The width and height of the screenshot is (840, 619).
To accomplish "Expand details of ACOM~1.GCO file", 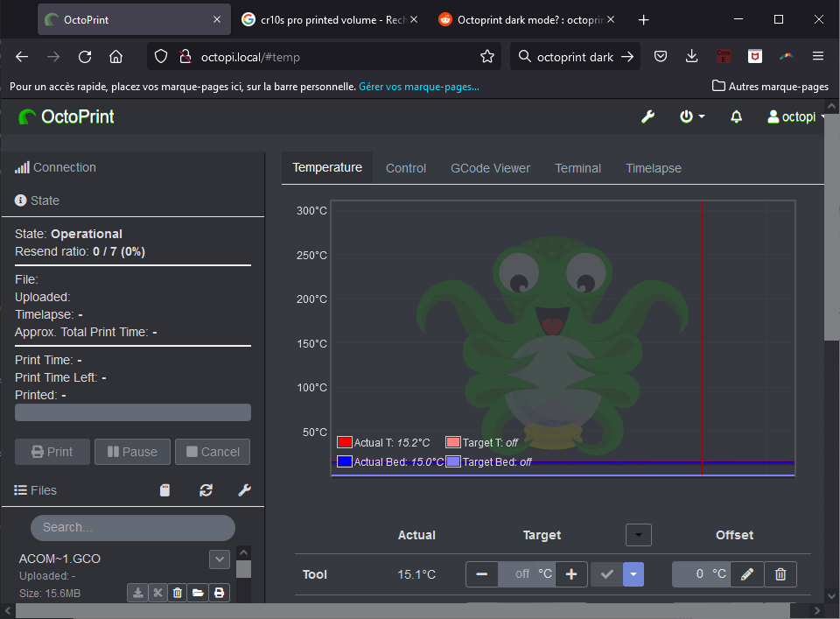I will [220, 559].
